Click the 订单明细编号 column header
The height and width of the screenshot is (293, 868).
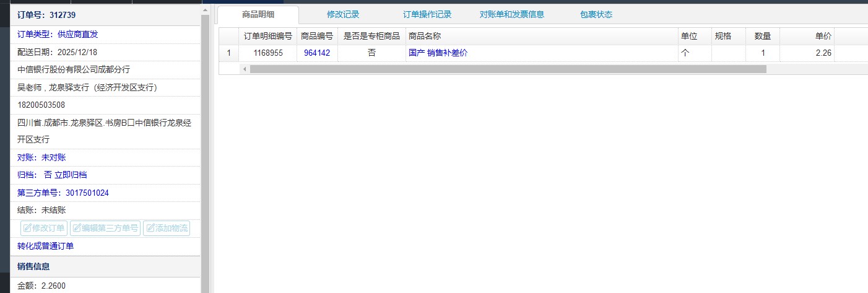(267, 37)
